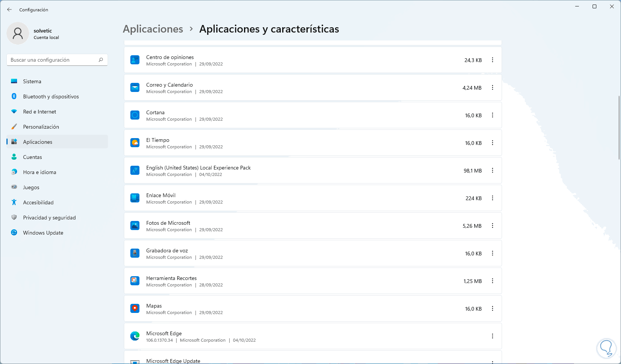Screen dimensions: 621x364
Task: Click the Mapas app icon
Action: pyautogui.click(x=135, y=308)
